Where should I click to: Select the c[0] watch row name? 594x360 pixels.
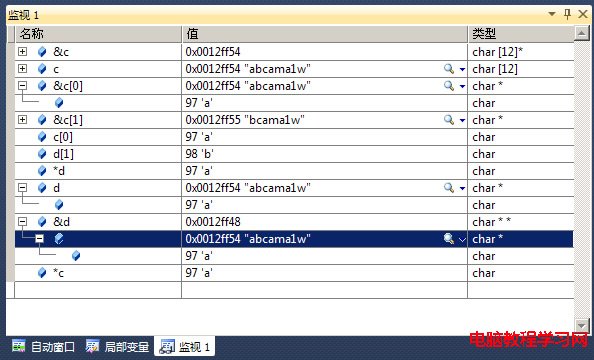63,137
